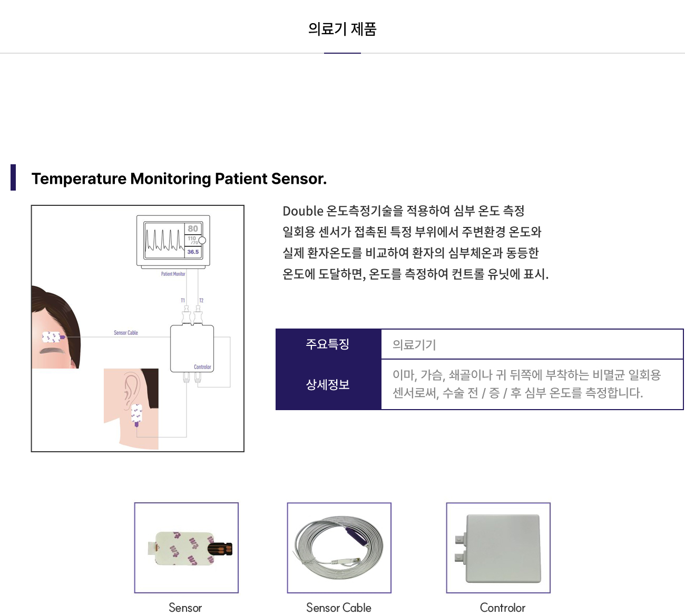Click the patient monitor screen in diagram
Image resolution: width=685 pixels, height=616 pixels.
click(173, 241)
